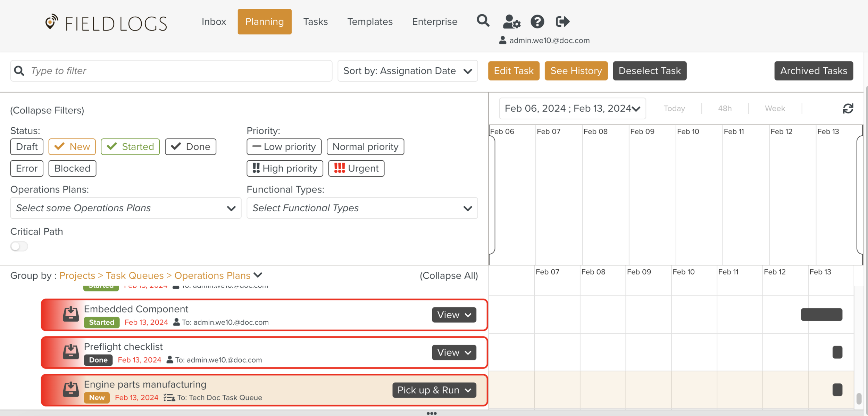Screen dimensions: 868x416
Task: Switch timeline to 48h view
Action: pos(725,109)
